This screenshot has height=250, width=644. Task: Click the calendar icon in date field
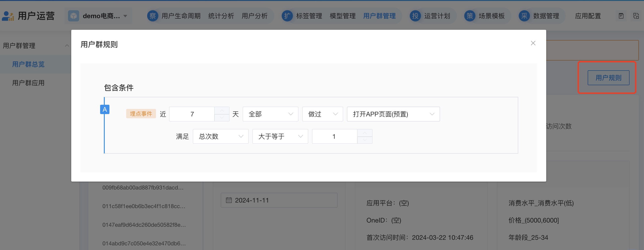coord(229,200)
